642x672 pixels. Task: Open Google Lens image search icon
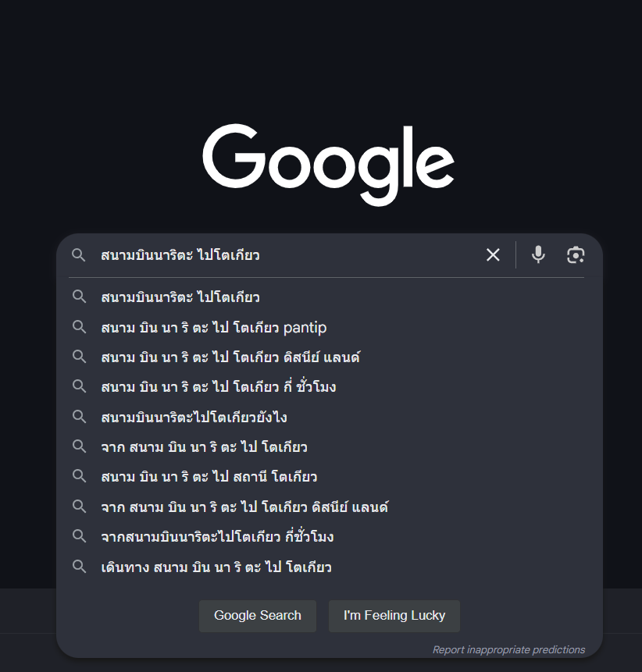(x=576, y=254)
